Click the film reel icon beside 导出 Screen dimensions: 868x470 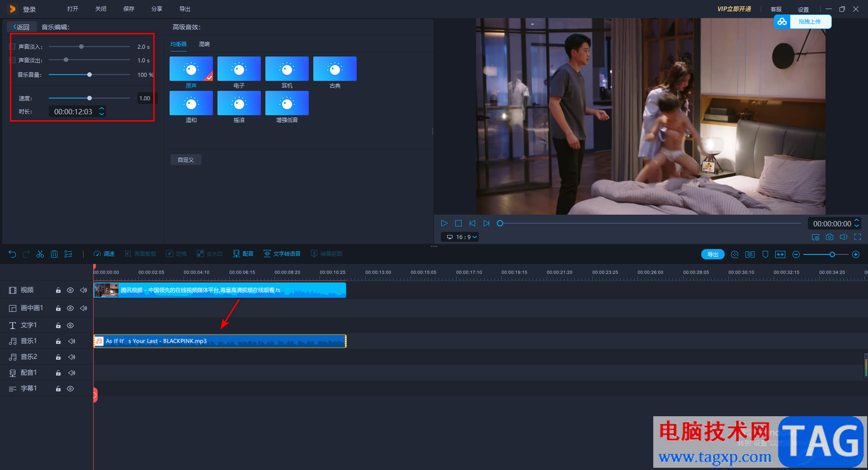pyautogui.click(x=735, y=254)
